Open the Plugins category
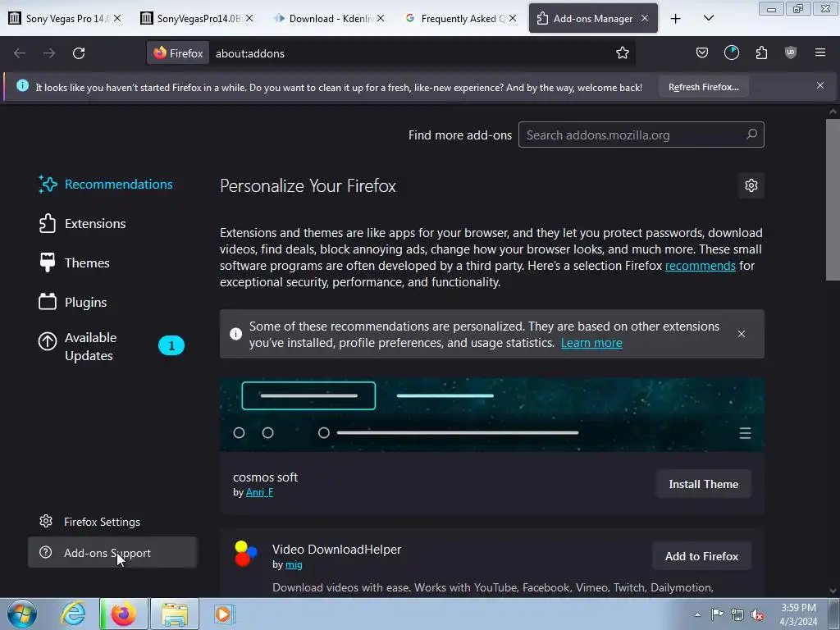This screenshot has height=630, width=840. tap(72, 302)
